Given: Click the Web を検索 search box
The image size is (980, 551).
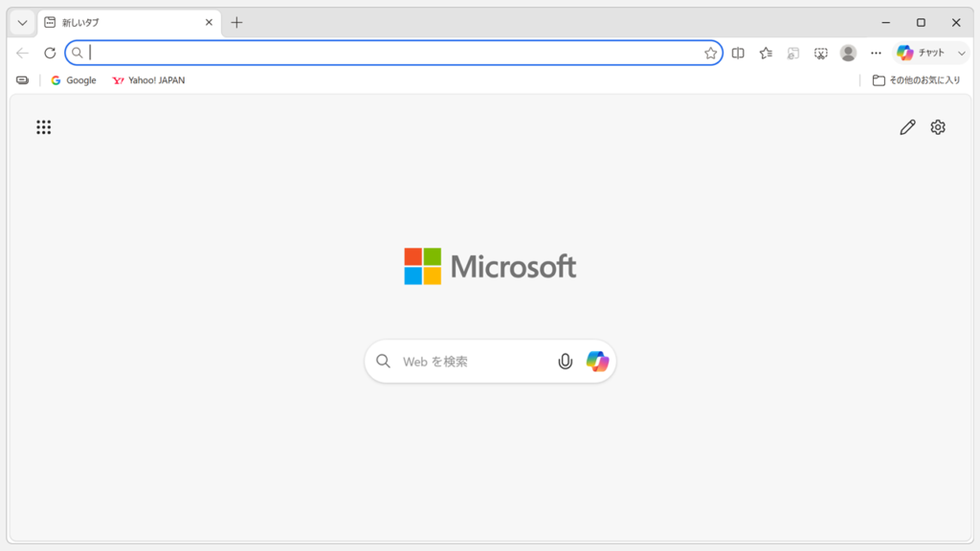Looking at the screenshot, I should click(490, 361).
